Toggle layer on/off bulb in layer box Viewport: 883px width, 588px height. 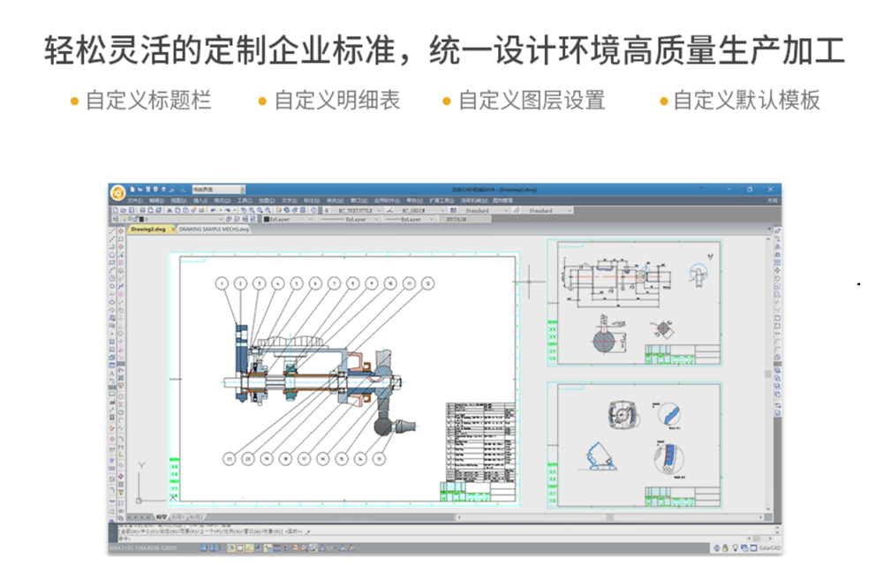coord(125,219)
